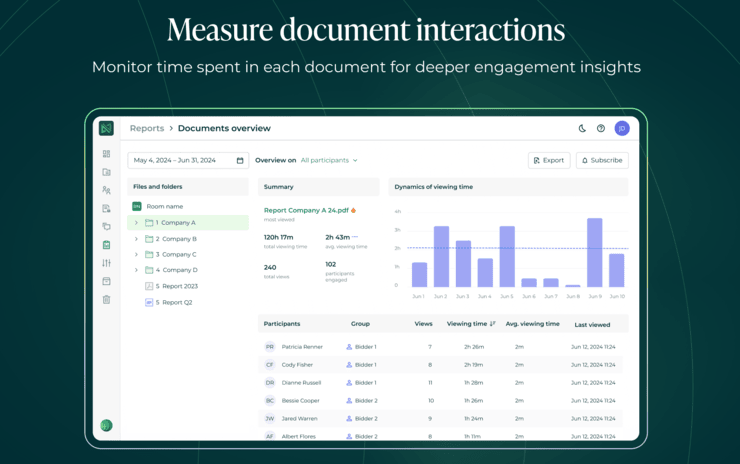Image resolution: width=740 pixels, height=464 pixels.
Task: Click the trash bin icon in sidebar
Action: click(x=106, y=299)
